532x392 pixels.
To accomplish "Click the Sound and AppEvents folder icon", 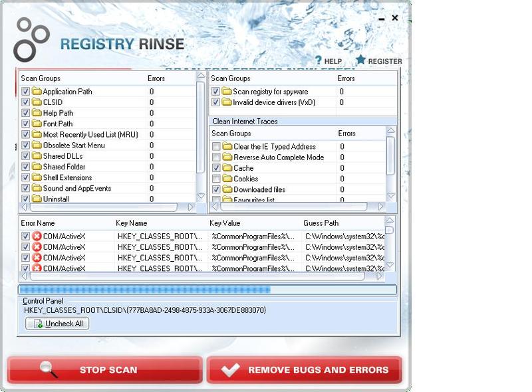I will pyautogui.click(x=37, y=188).
